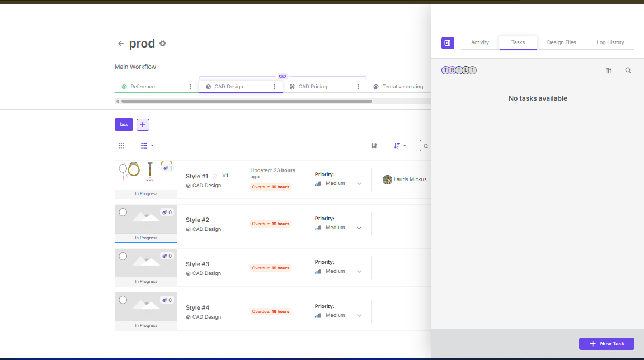The width and height of the screenshot is (644, 360).
Task: Select the Style #1 checkbox circle
Action: click(123, 168)
